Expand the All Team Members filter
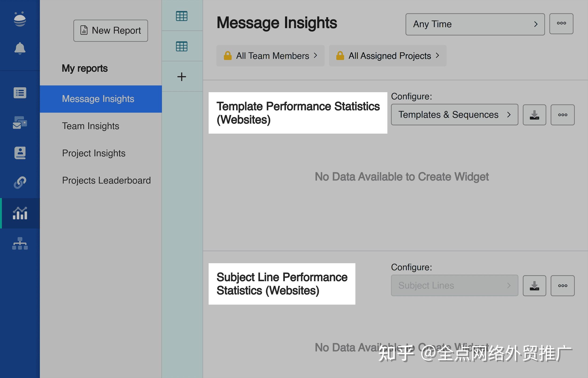Image resolution: width=588 pixels, height=378 pixels. point(270,56)
